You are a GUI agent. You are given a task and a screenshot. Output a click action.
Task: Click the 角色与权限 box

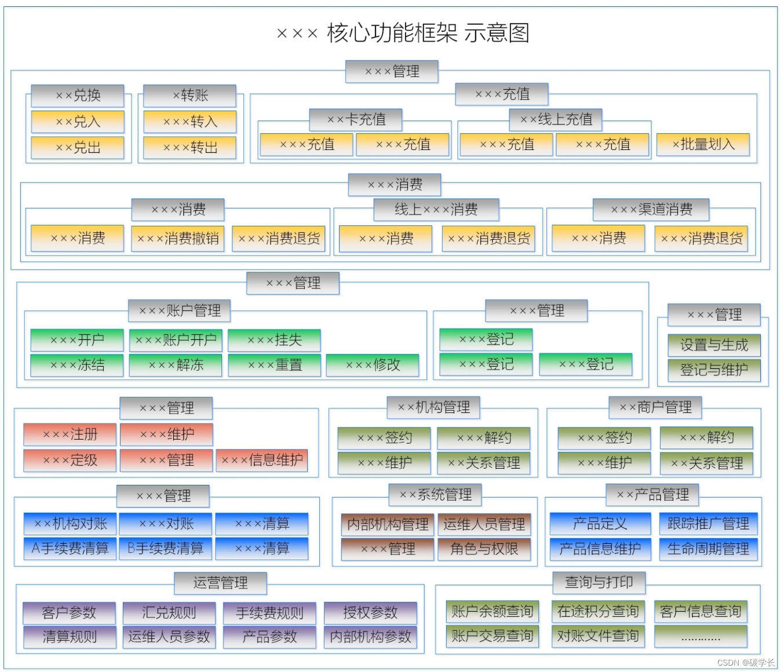point(484,549)
